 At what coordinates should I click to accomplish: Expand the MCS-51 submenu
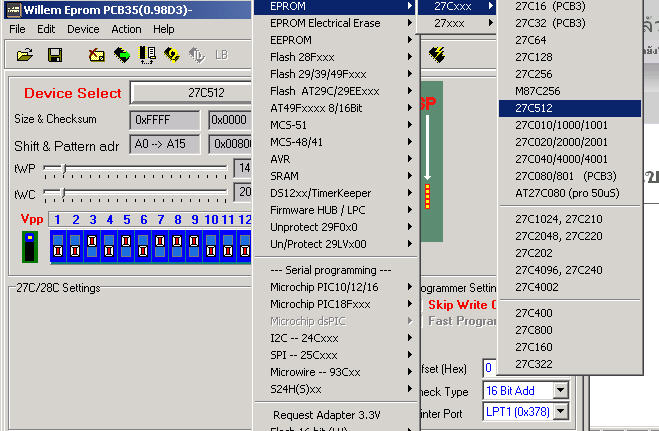point(337,125)
